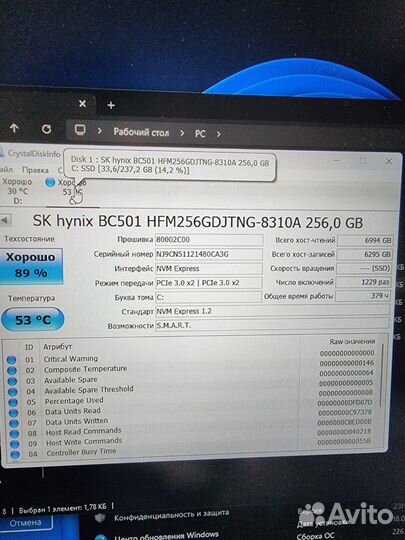The width and height of the screenshot is (405, 540).
Task: Click the interface field 'NVM Express'
Action: [x=209, y=268]
